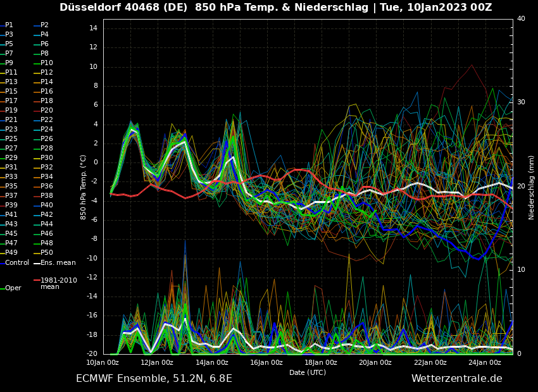Viewport: 538px width, 392px height.
Task: Select the P25 legend entry
Action: click(x=11, y=139)
